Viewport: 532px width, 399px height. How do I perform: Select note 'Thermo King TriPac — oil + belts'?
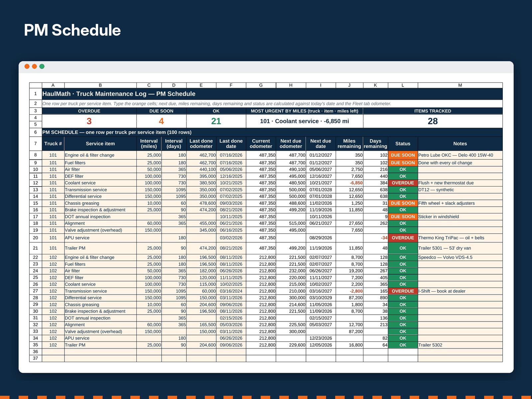point(460,238)
